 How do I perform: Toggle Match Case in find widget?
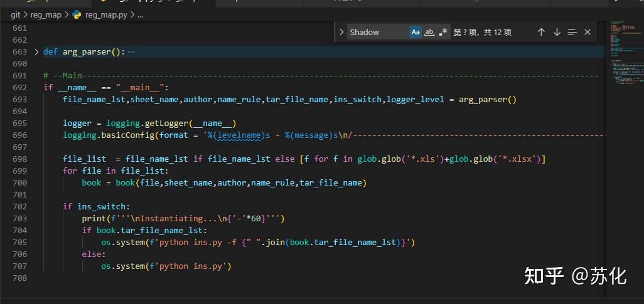[x=416, y=32]
